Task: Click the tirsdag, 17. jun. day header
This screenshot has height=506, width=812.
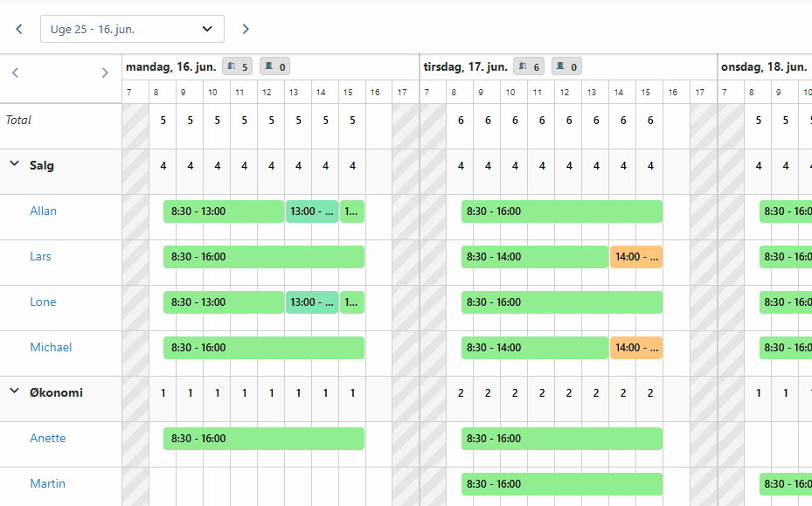Action: click(x=465, y=66)
